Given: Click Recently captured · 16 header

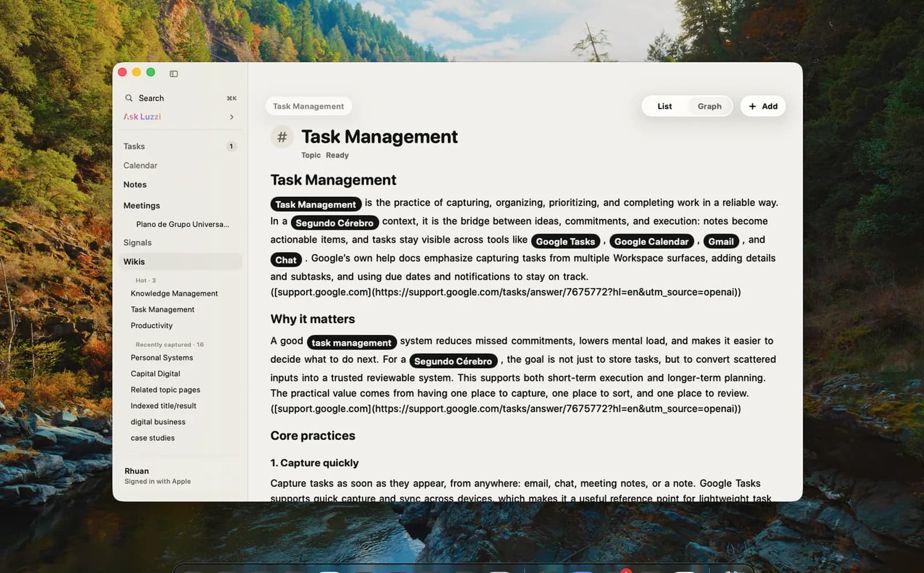Looking at the screenshot, I should 170,344.
